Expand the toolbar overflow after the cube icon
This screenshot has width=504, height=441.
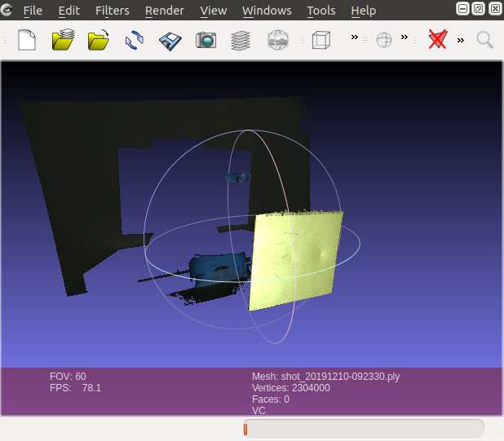point(354,37)
